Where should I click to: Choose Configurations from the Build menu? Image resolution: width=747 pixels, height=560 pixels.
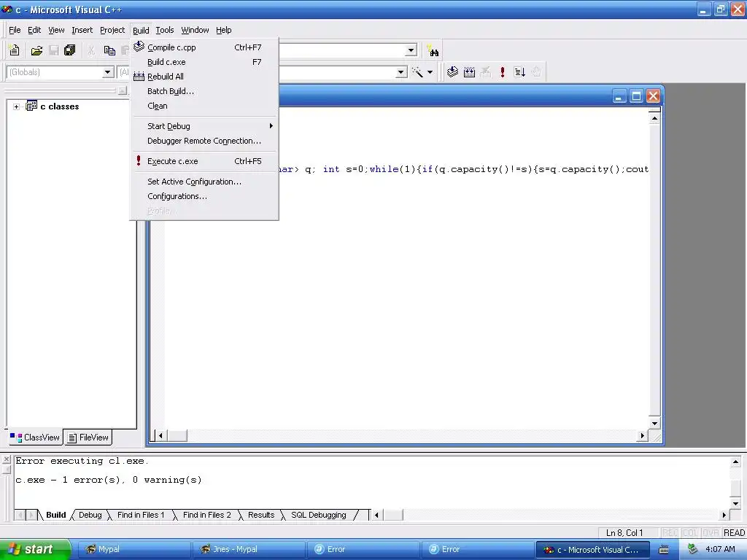(x=204, y=196)
